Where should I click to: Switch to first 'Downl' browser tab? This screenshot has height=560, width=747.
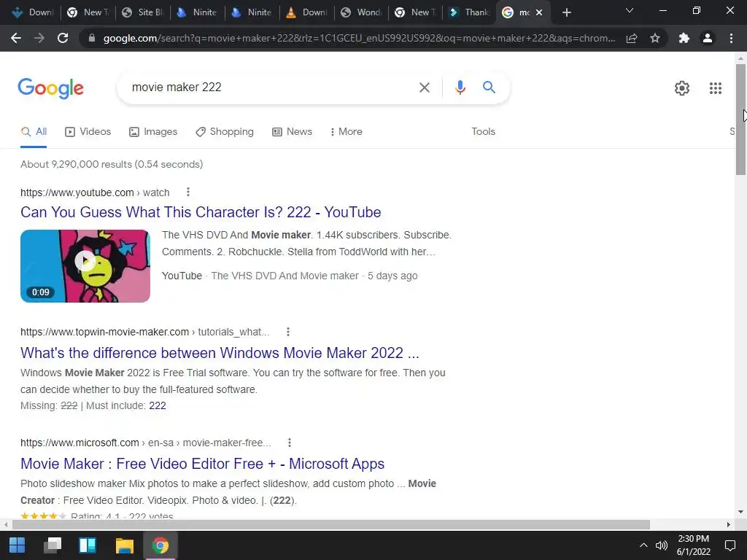pos(32,12)
